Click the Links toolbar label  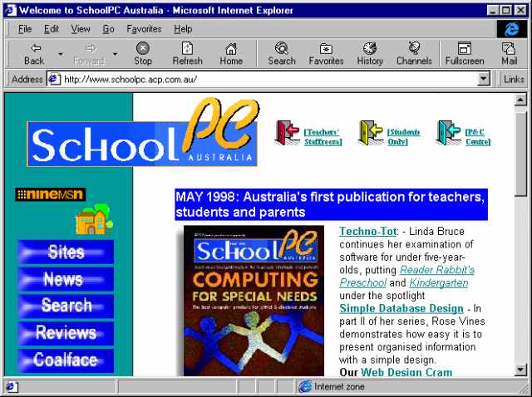514,80
